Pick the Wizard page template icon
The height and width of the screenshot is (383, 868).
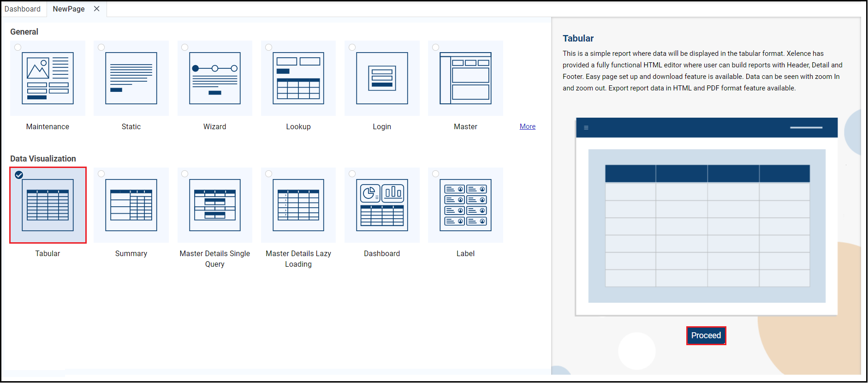[x=215, y=78]
